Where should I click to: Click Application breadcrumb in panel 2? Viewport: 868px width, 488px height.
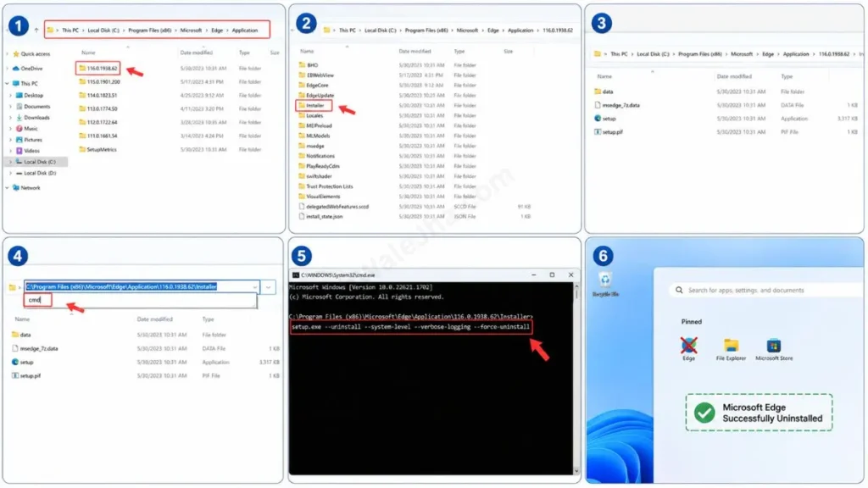pyautogui.click(x=520, y=30)
